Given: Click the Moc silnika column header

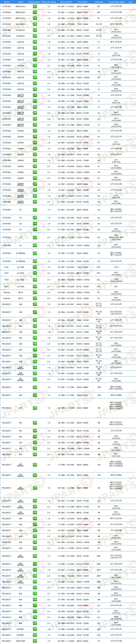Looking at the screenshot, I should pos(83,2).
